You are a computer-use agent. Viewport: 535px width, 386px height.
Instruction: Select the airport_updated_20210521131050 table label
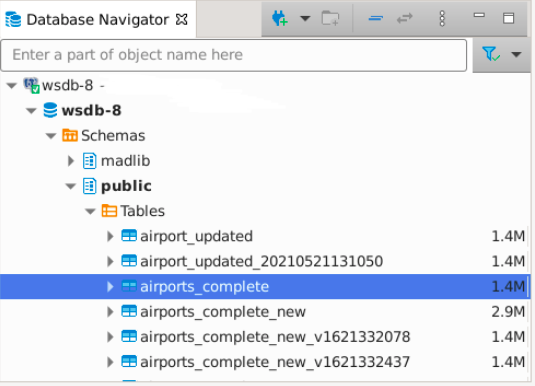[261, 261]
